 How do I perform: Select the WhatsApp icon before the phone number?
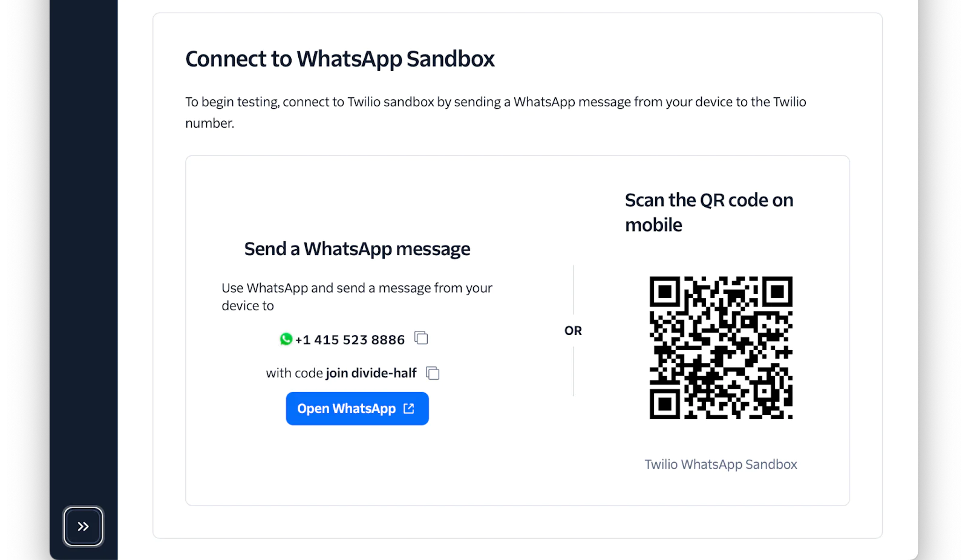point(285,339)
